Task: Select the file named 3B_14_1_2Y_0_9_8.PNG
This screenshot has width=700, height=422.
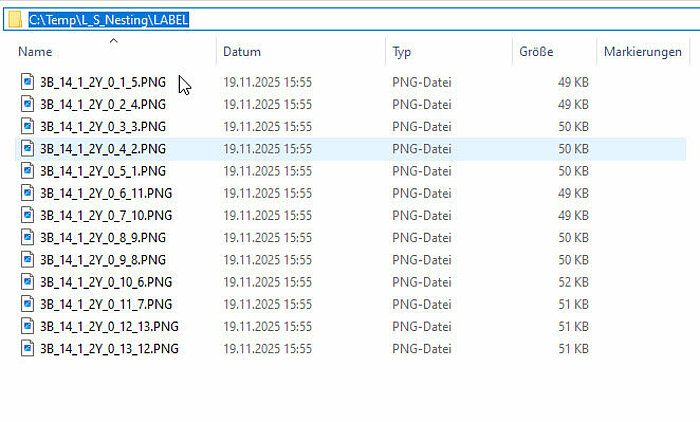Action: pyautogui.click(x=102, y=260)
